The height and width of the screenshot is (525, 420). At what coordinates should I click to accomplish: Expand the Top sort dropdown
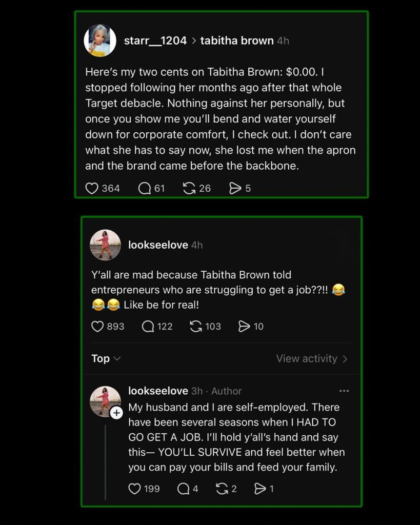click(106, 359)
